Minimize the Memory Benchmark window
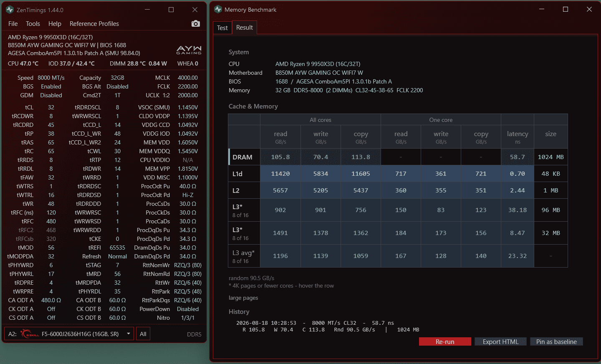601x364 pixels. click(x=542, y=9)
